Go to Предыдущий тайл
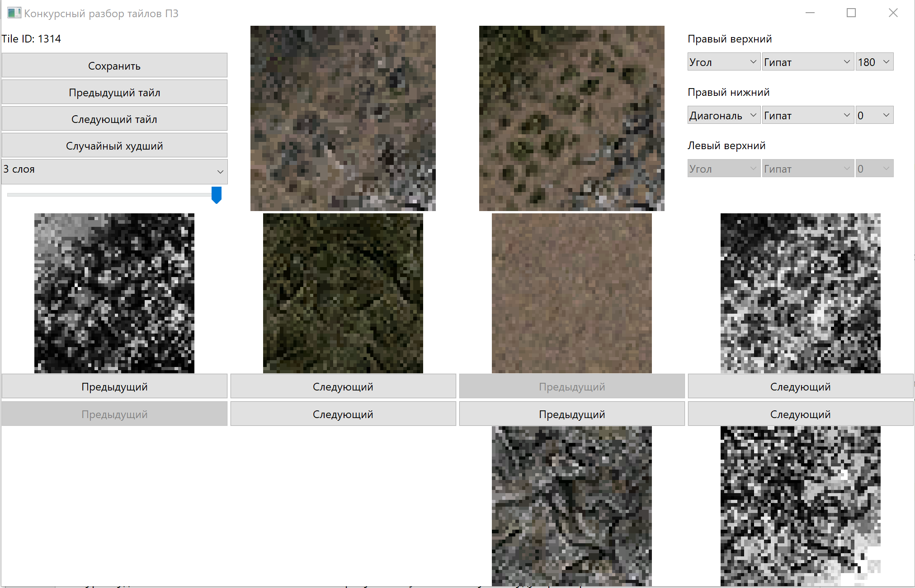The height and width of the screenshot is (588, 915). pos(114,93)
